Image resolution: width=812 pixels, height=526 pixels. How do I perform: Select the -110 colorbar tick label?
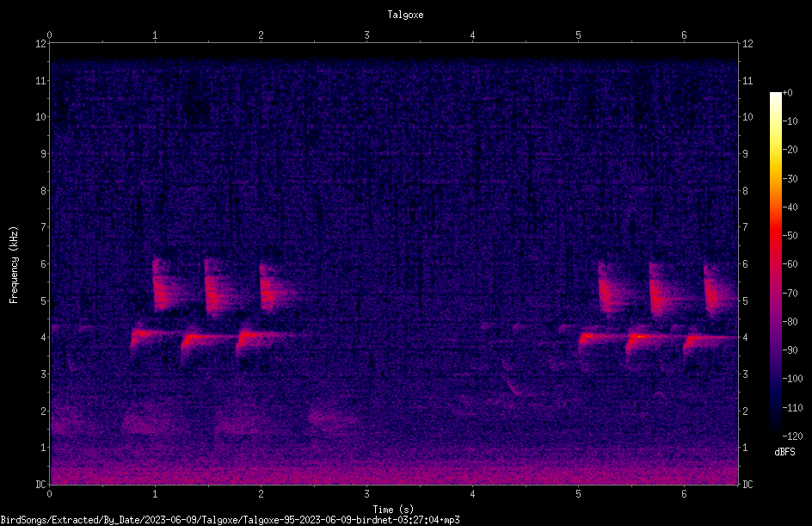click(793, 408)
